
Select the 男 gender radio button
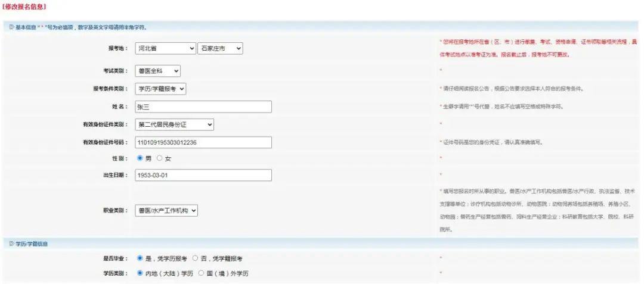(140, 158)
